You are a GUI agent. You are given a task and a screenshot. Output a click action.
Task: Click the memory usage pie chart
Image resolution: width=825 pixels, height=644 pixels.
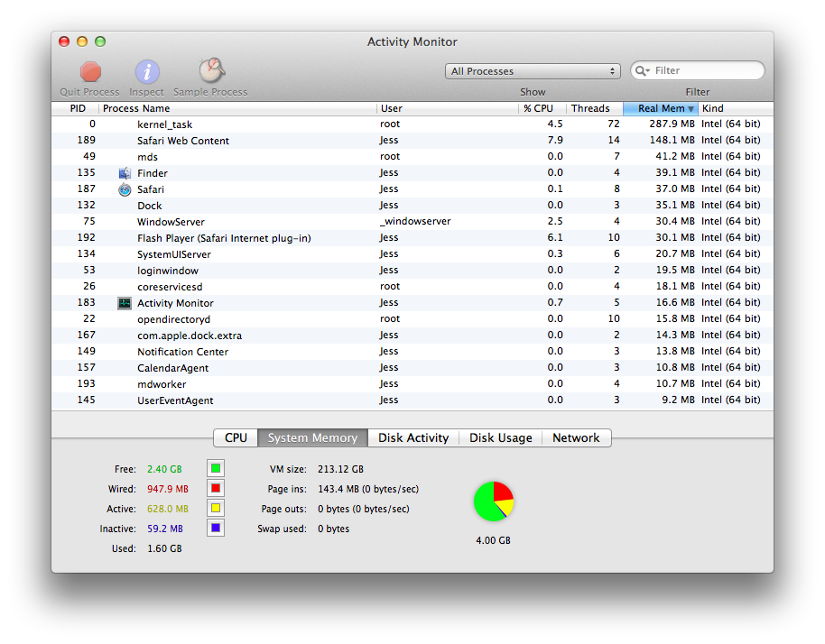pos(494,501)
